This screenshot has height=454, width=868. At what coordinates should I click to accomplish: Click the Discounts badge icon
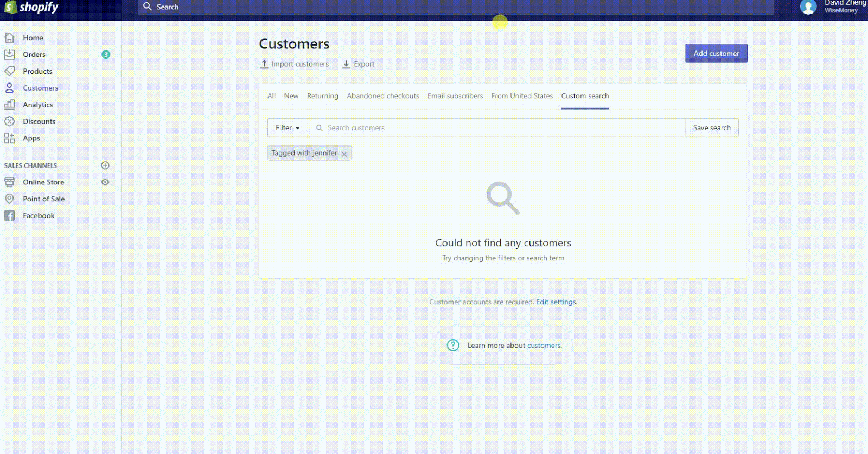pos(9,122)
